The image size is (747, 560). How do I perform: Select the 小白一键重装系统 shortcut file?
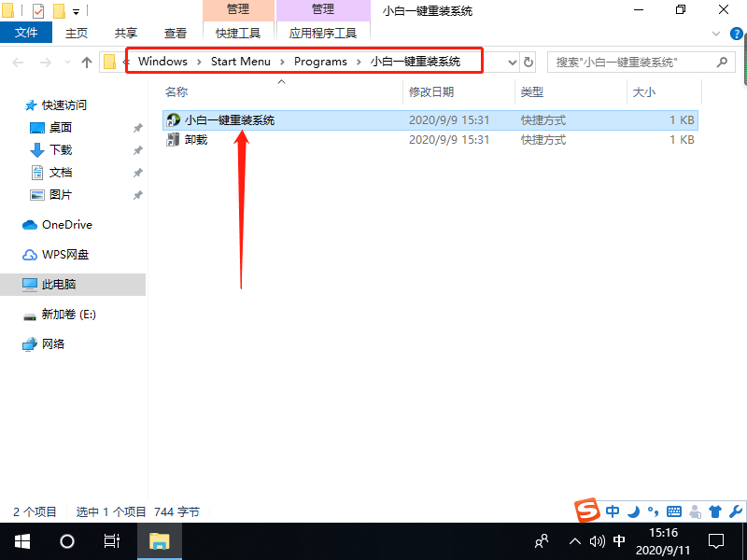[430, 120]
